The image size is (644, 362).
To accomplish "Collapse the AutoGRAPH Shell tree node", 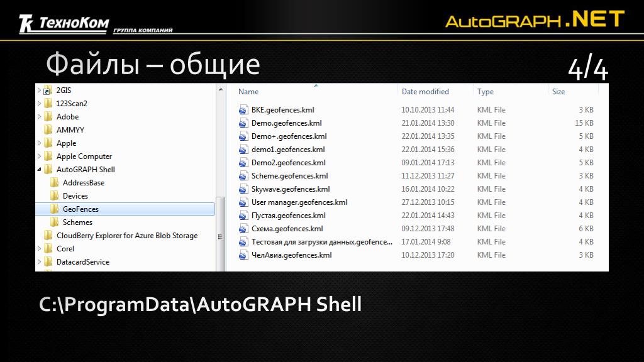I will [40, 170].
